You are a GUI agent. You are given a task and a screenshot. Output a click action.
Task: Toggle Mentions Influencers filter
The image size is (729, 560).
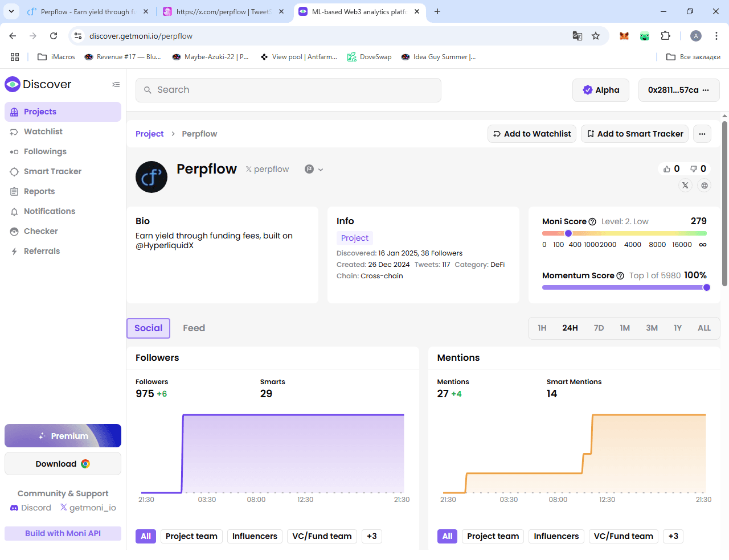click(556, 536)
